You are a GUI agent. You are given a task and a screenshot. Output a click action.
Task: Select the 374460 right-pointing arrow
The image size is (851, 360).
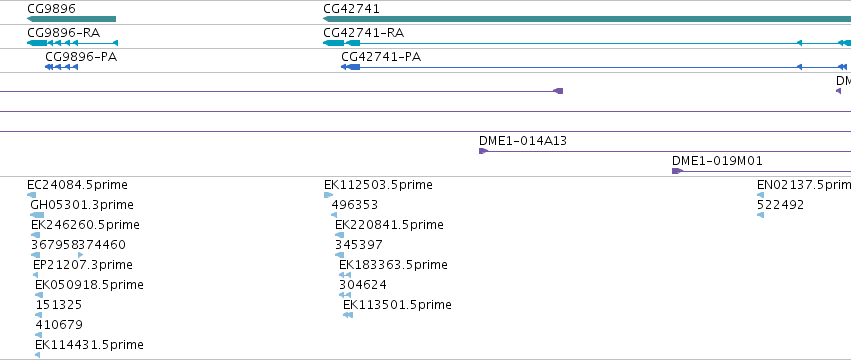tap(80, 255)
